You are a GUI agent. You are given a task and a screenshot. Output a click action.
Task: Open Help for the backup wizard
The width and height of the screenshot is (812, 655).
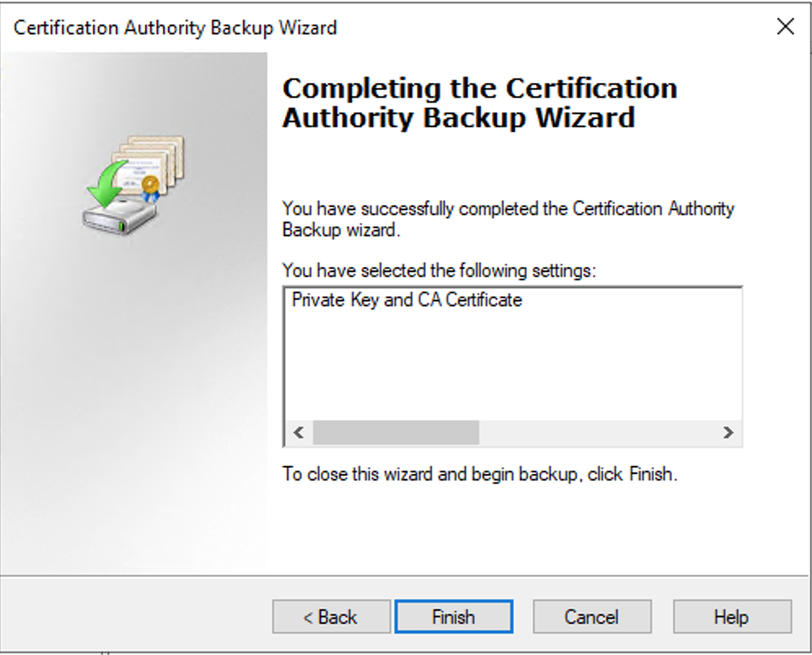[731, 617]
